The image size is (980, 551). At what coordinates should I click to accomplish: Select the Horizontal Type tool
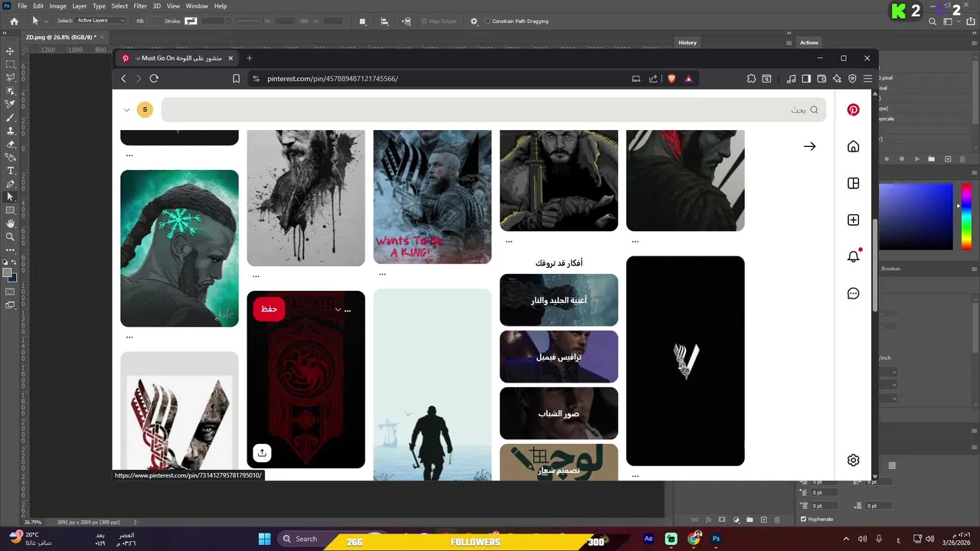coord(10,171)
